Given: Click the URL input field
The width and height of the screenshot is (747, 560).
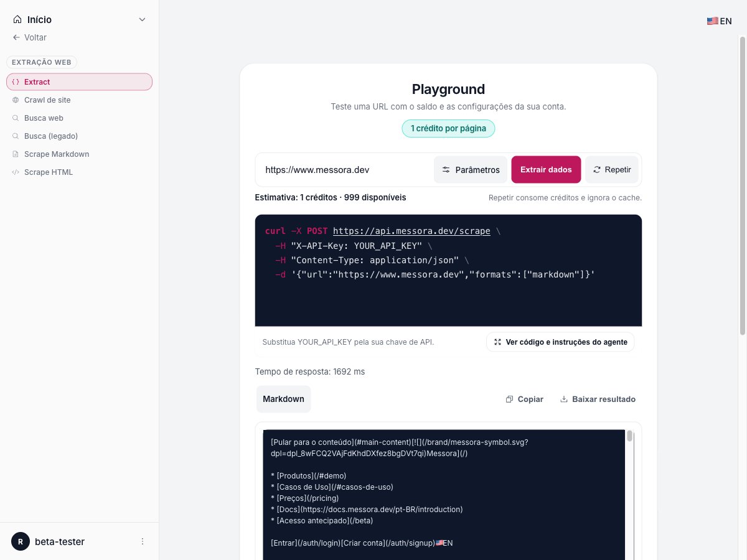Looking at the screenshot, I should pyautogui.click(x=345, y=169).
